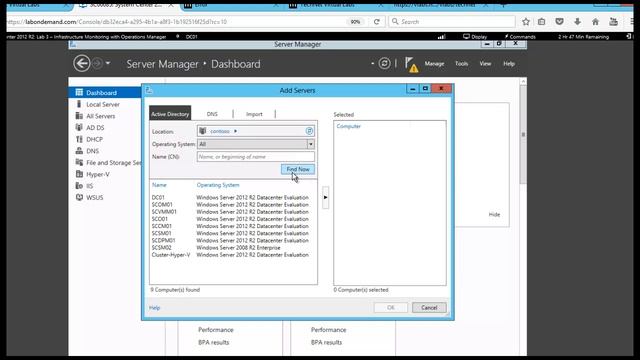Expand the contoso location arrow
The width and height of the screenshot is (640, 360).
point(236,131)
